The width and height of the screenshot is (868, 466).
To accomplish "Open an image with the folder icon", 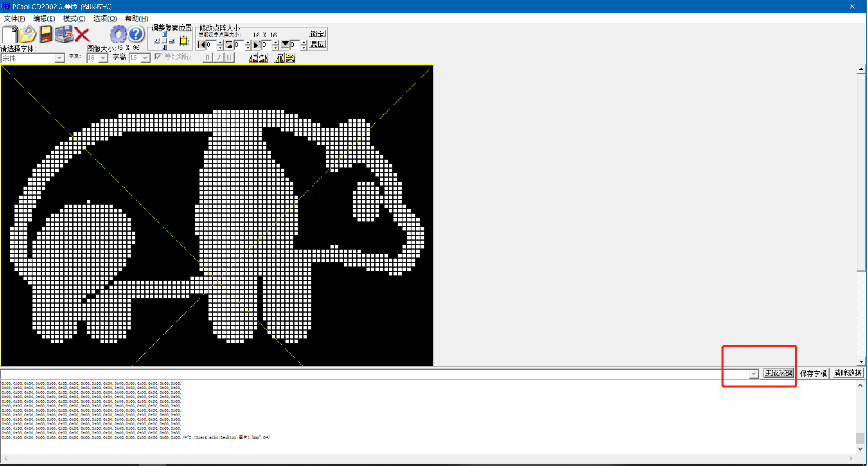I will pyautogui.click(x=28, y=34).
